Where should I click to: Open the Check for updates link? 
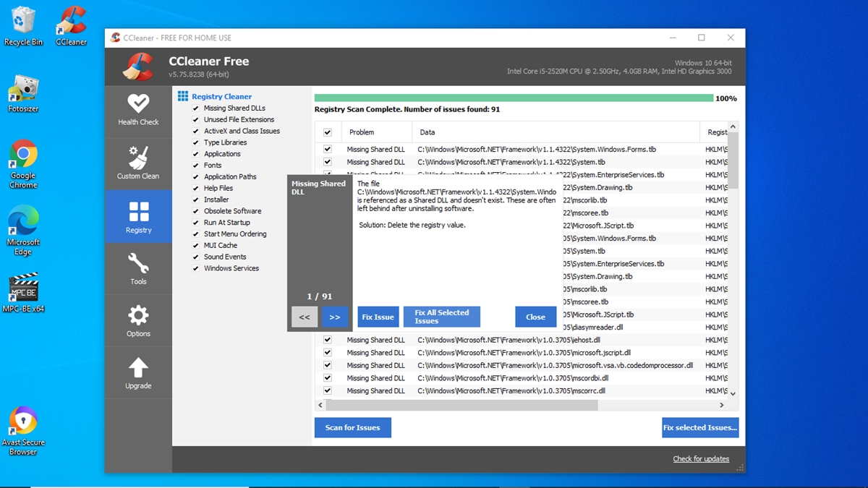pos(701,458)
